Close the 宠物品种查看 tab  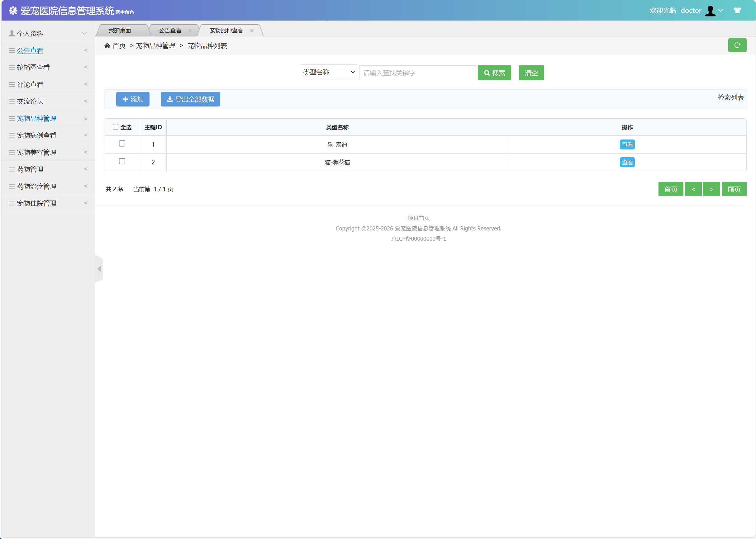[252, 31]
